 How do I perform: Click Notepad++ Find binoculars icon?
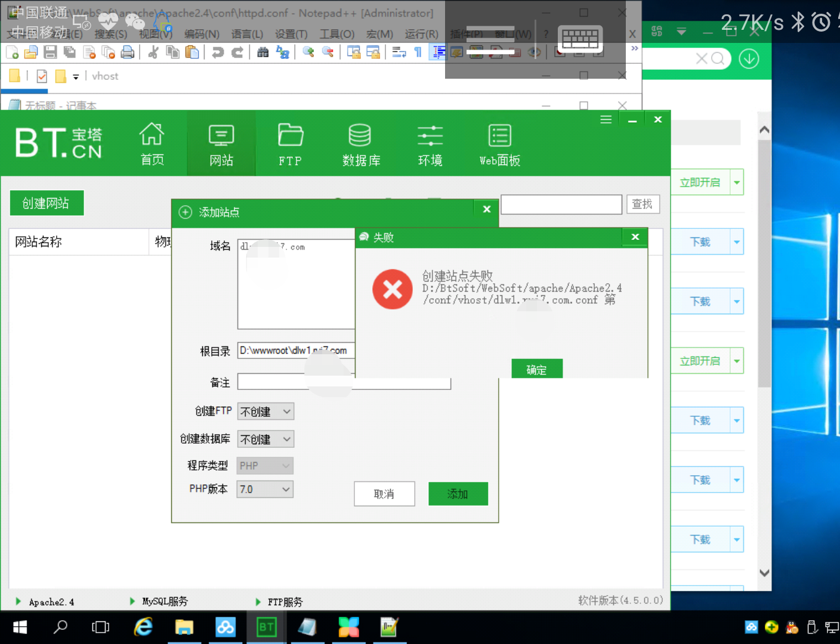point(263,52)
